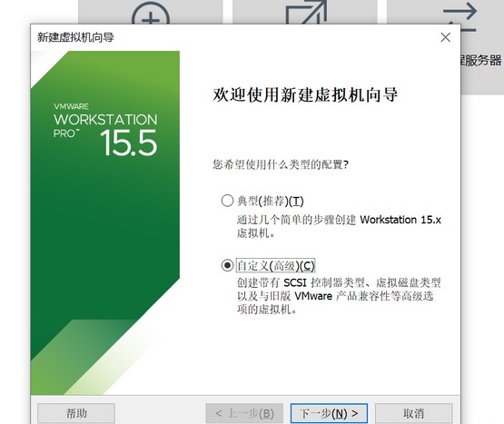Click the 下一步(N) button

[329, 413]
